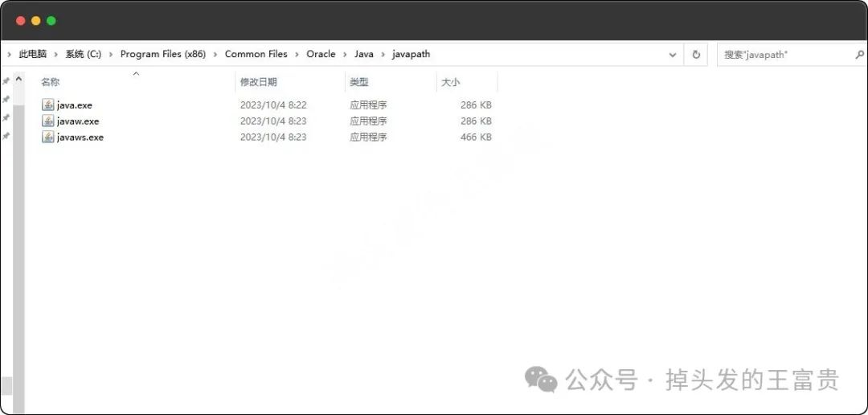Screen dimensions: 868x415
Task: Click the javapath breadcrumb segment
Action: click(x=411, y=55)
